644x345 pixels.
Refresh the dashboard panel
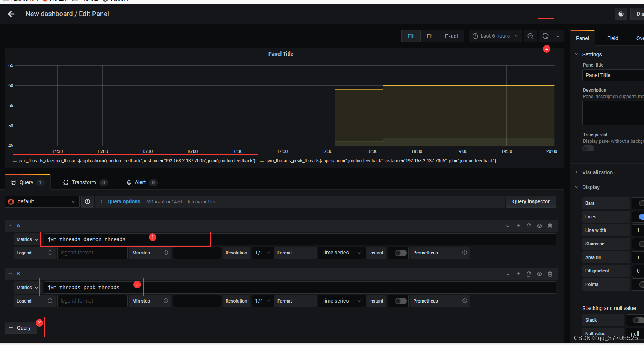(x=546, y=36)
